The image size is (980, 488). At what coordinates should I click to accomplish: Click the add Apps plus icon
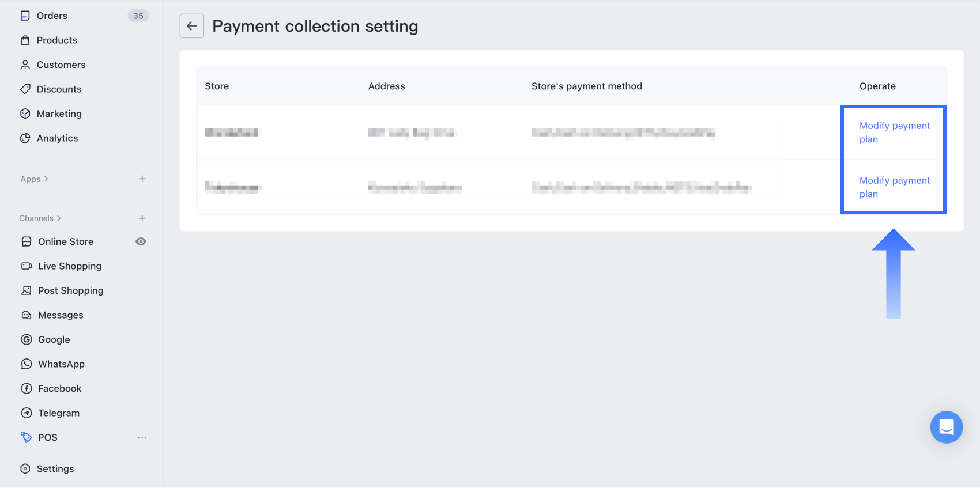click(142, 179)
